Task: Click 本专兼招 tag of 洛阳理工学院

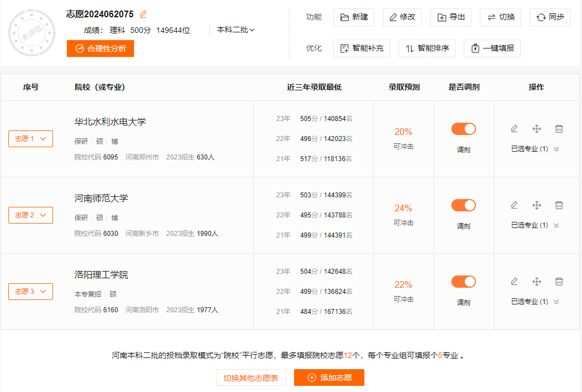Action: (88, 294)
